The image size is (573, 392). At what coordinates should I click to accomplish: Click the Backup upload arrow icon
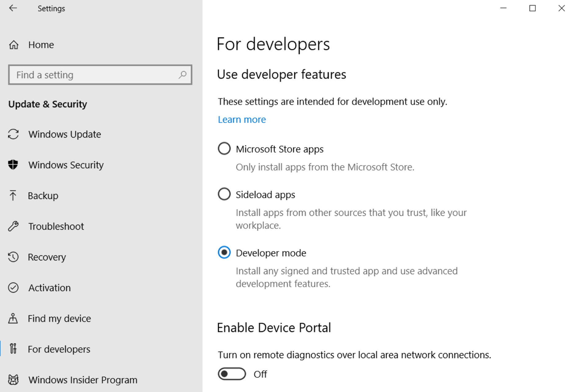point(13,195)
